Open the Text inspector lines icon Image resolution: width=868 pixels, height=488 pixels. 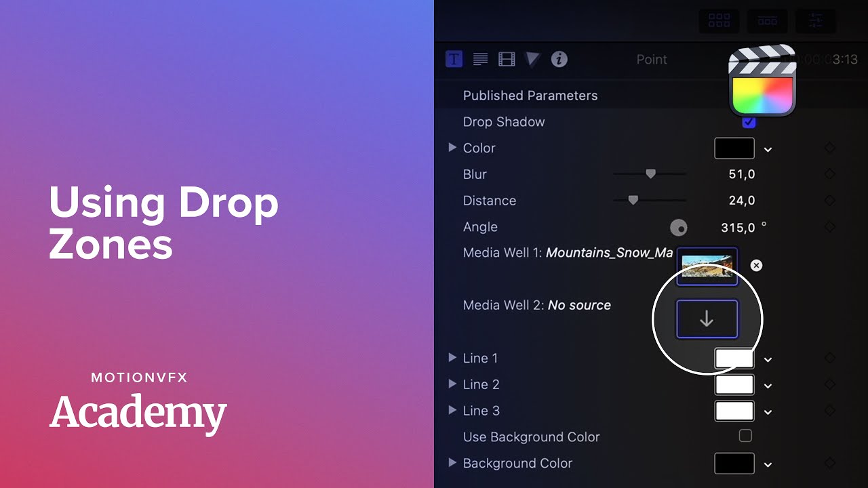click(480, 59)
